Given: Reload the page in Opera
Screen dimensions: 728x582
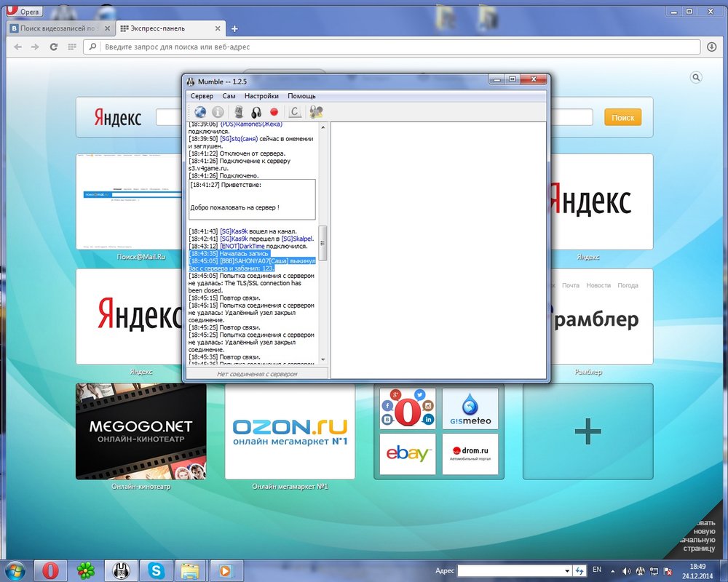Looking at the screenshot, I should pos(53,47).
